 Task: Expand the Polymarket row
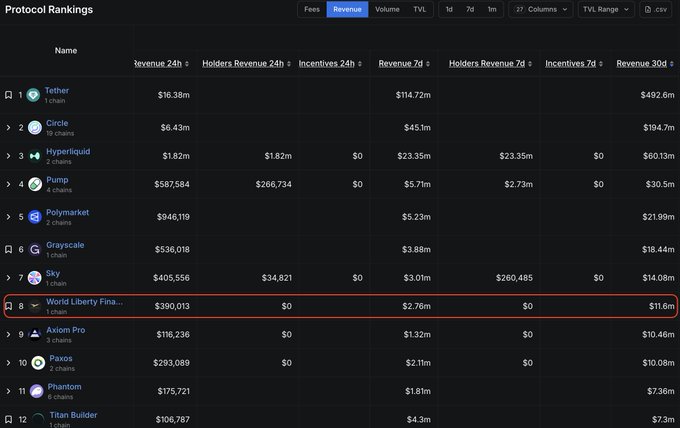(x=8, y=217)
